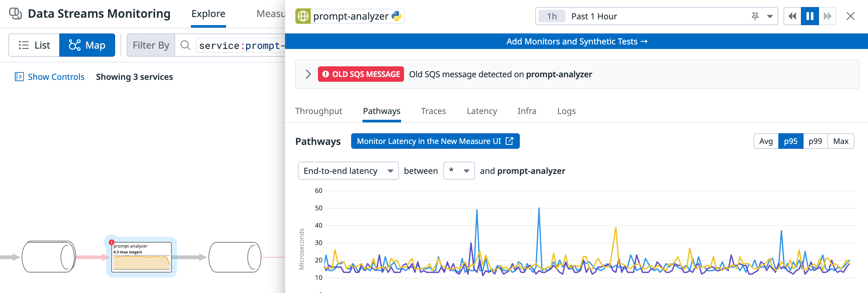Click Show Controls link
868x293 pixels.
pos(56,77)
